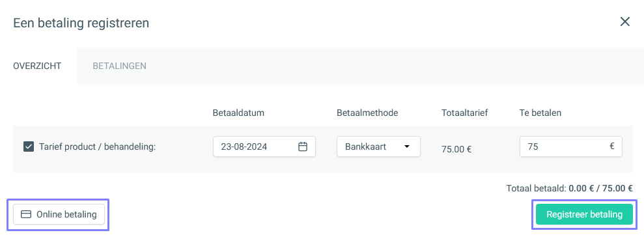Viewport: 644px width, 237px height.
Task: Click the 75.00 € total tariff value
Action: (456, 149)
